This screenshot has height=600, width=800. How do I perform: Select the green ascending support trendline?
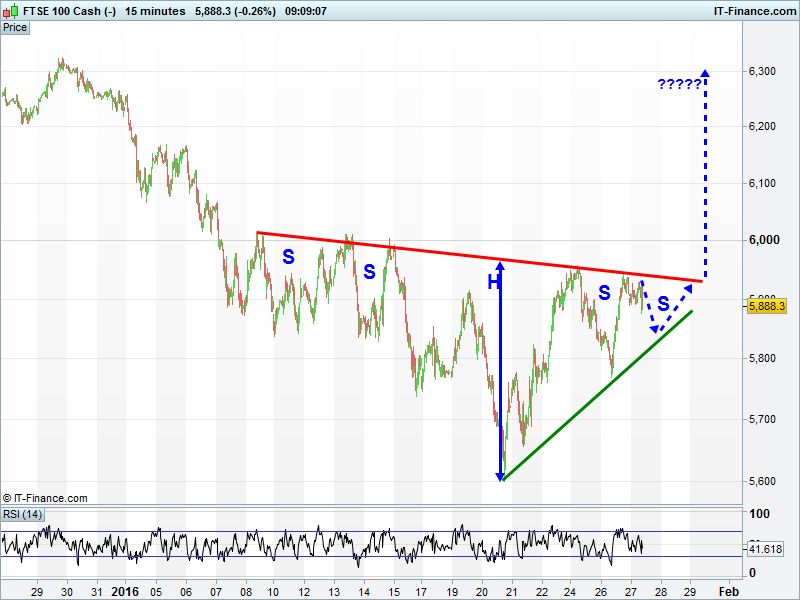(600, 393)
